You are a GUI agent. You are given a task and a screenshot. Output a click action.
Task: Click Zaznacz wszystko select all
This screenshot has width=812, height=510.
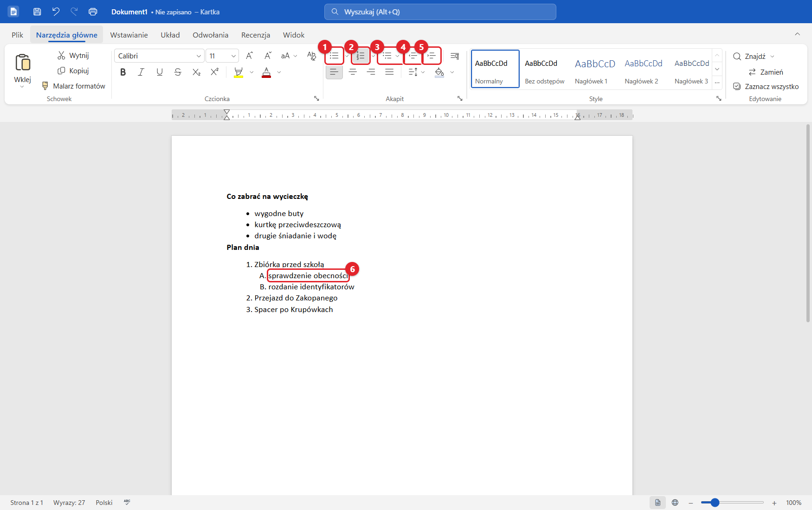pos(766,86)
